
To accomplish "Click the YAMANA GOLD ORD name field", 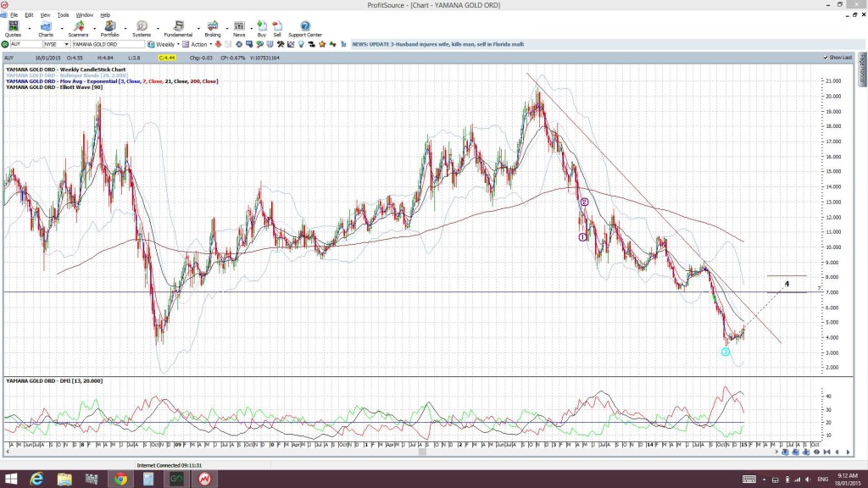I will point(108,44).
